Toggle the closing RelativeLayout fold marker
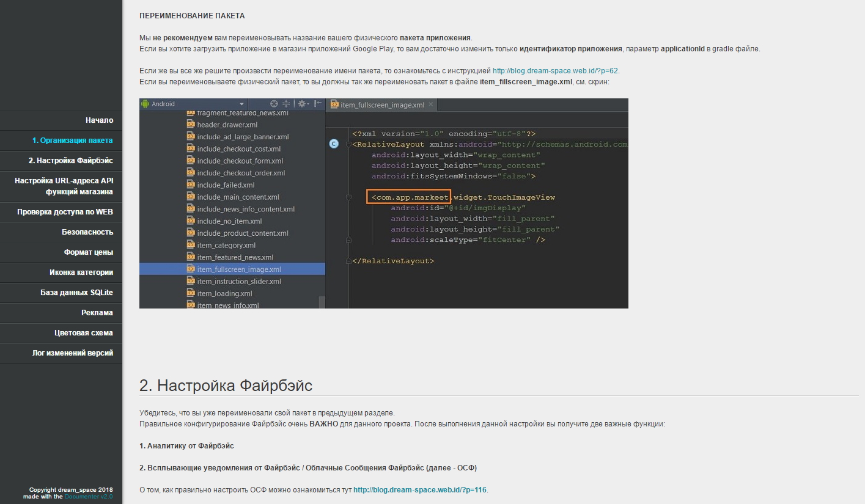The width and height of the screenshot is (865, 504). (348, 261)
